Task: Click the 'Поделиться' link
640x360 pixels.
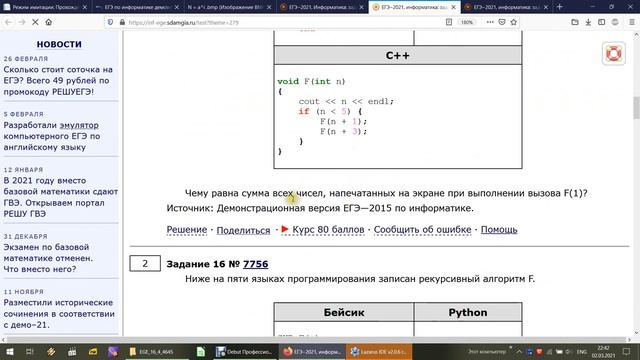Action: coord(243,230)
